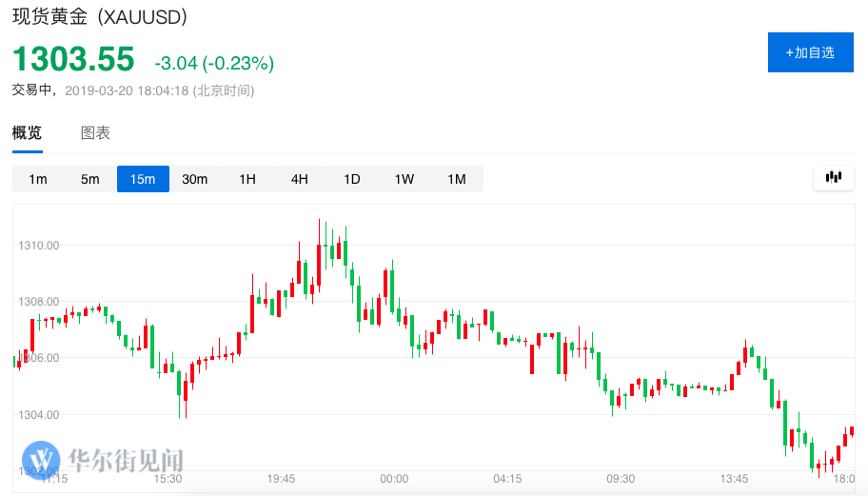Click the change value -3.04 (-0.23%)
Image resolution: width=868 pixels, height=496 pixels.
(214, 63)
